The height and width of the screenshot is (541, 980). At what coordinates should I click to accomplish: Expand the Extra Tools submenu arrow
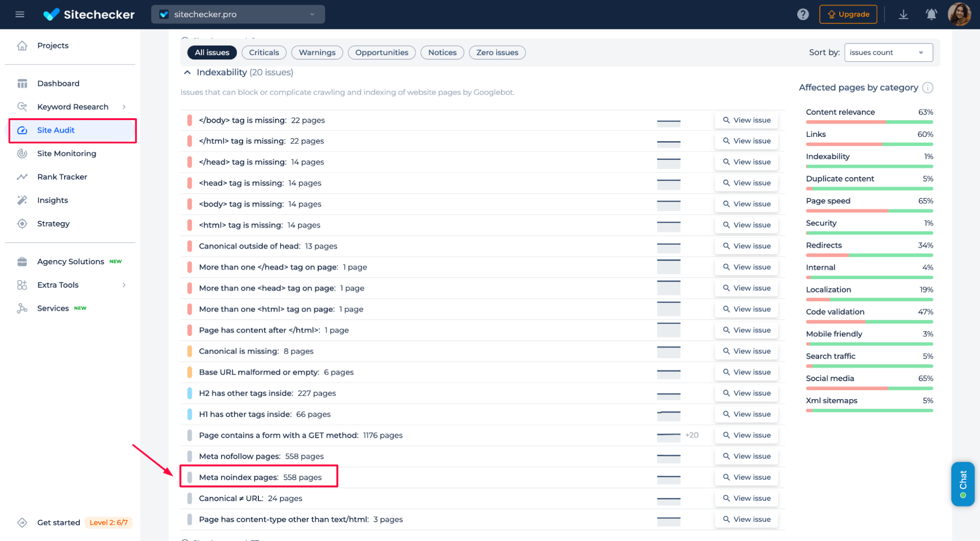click(x=124, y=285)
